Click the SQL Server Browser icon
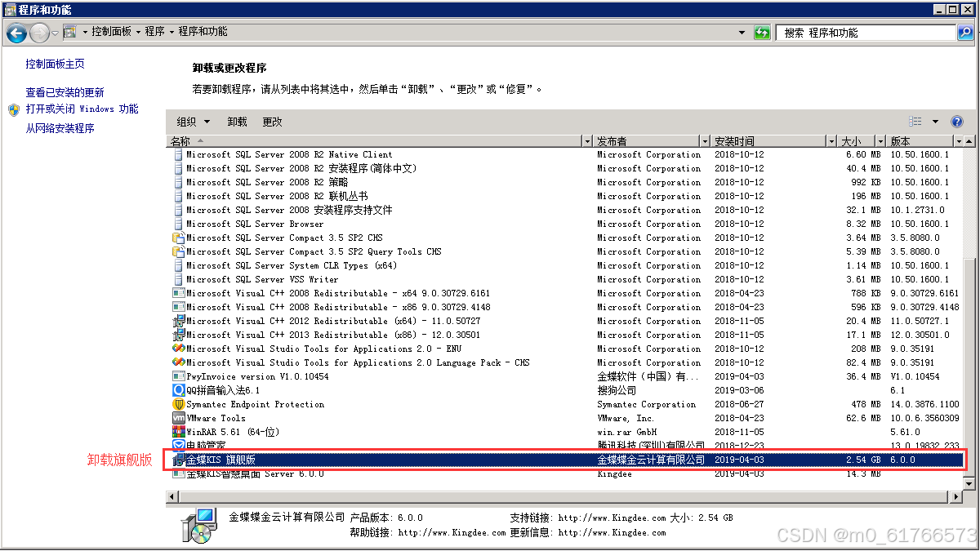Viewport: 980px width, 551px height. [179, 224]
